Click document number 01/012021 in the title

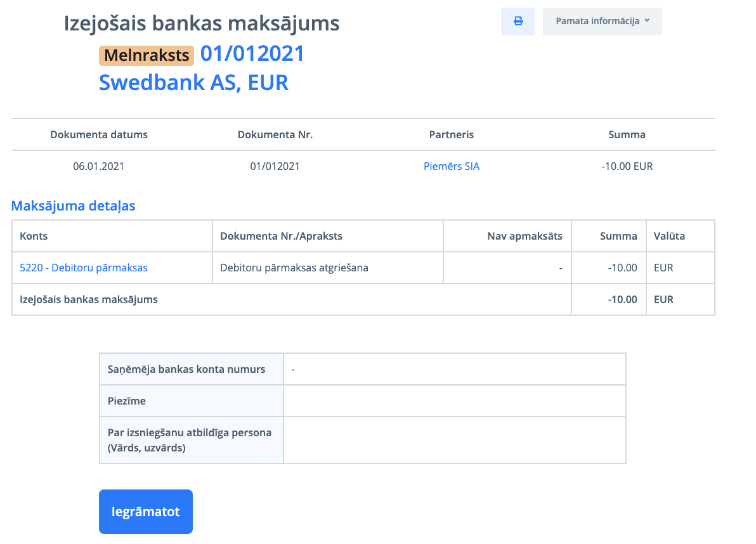252,54
